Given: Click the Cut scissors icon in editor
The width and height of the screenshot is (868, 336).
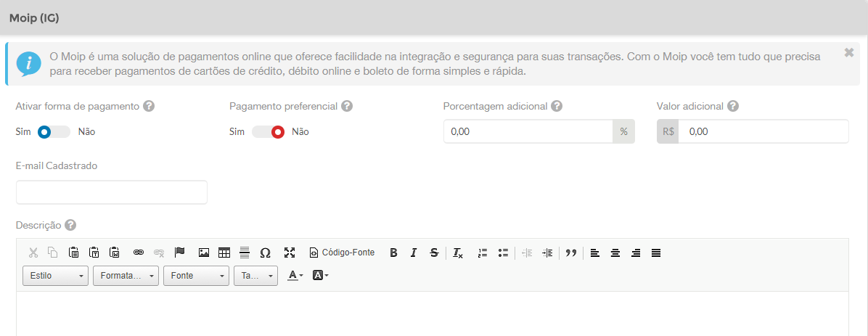Looking at the screenshot, I should coord(33,253).
